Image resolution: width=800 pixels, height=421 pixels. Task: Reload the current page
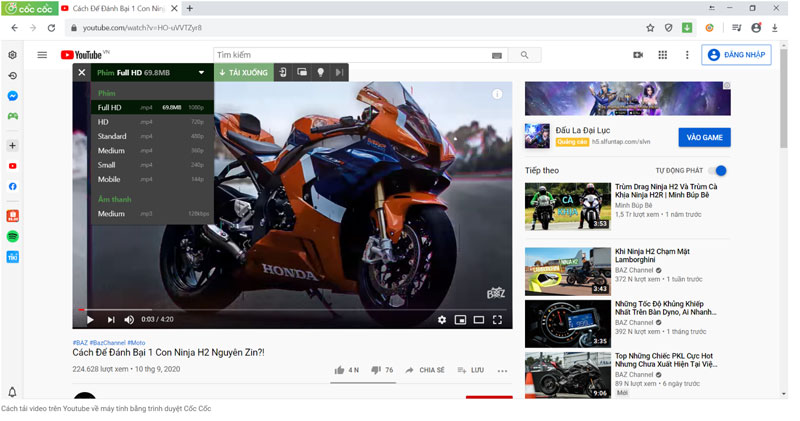point(52,28)
